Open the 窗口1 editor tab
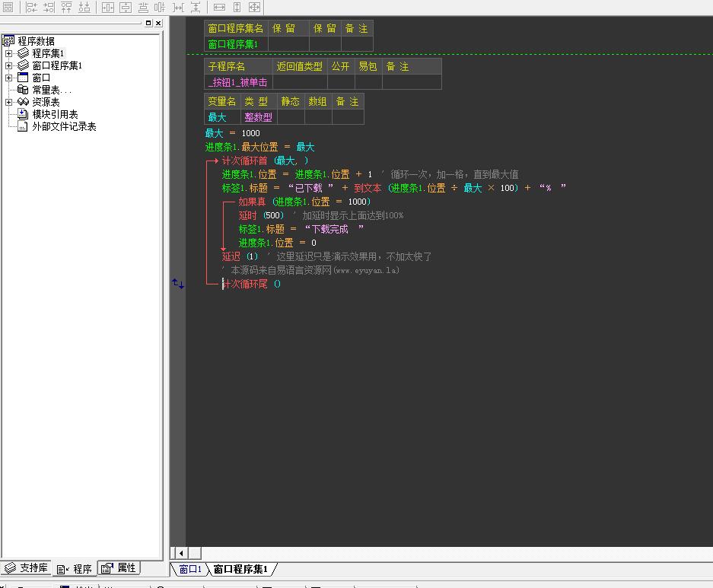Image resolution: width=713 pixels, height=588 pixels. pos(189,569)
